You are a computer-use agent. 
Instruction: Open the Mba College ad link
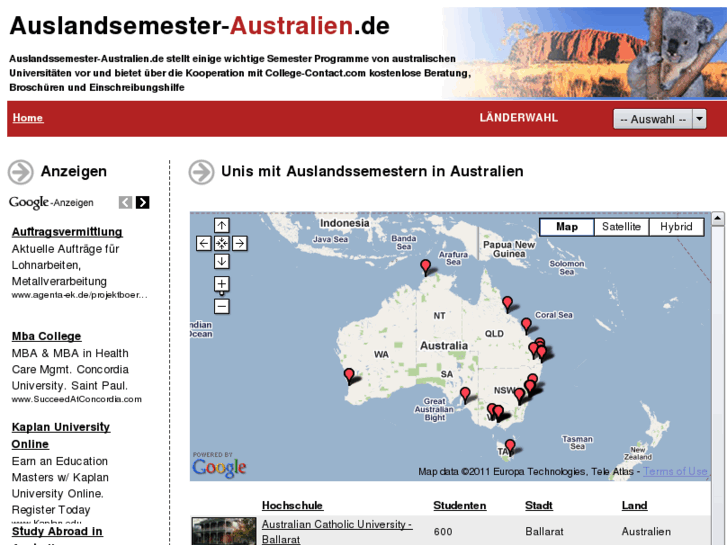coord(46,336)
